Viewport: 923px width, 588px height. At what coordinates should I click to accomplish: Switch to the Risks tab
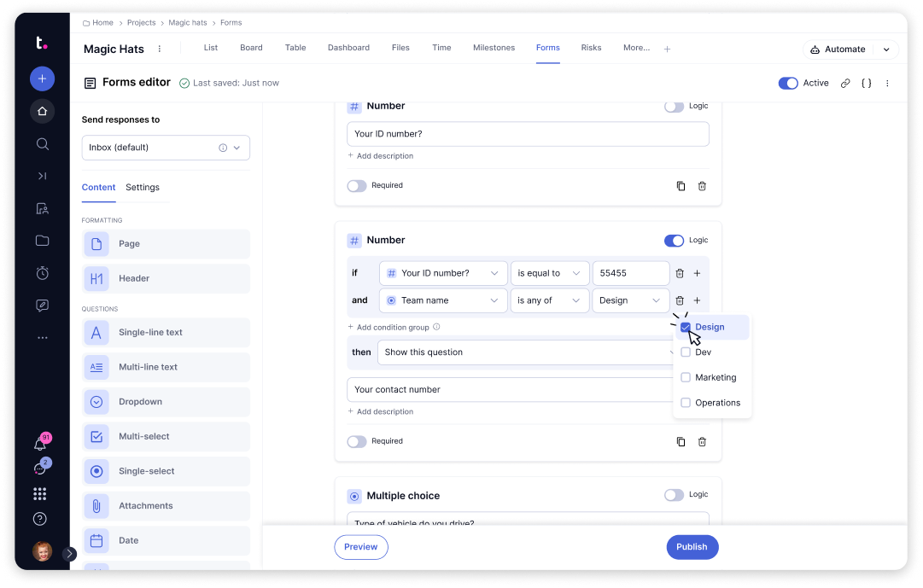pos(591,48)
